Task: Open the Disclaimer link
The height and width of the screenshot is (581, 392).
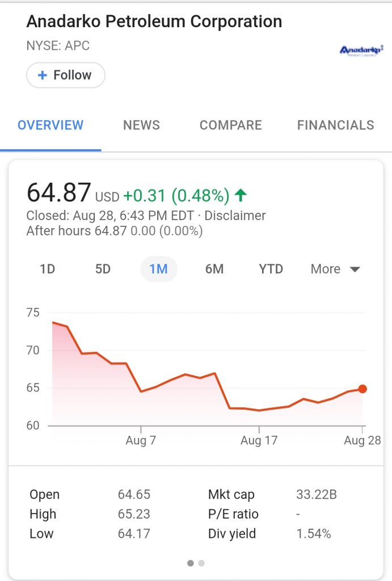Action: (x=235, y=216)
